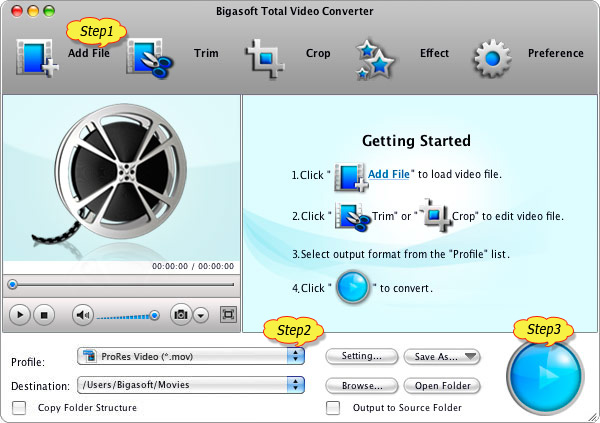The image size is (600, 423).
Task: Mute the audio with speaker icon
Action: coord(82,315)
